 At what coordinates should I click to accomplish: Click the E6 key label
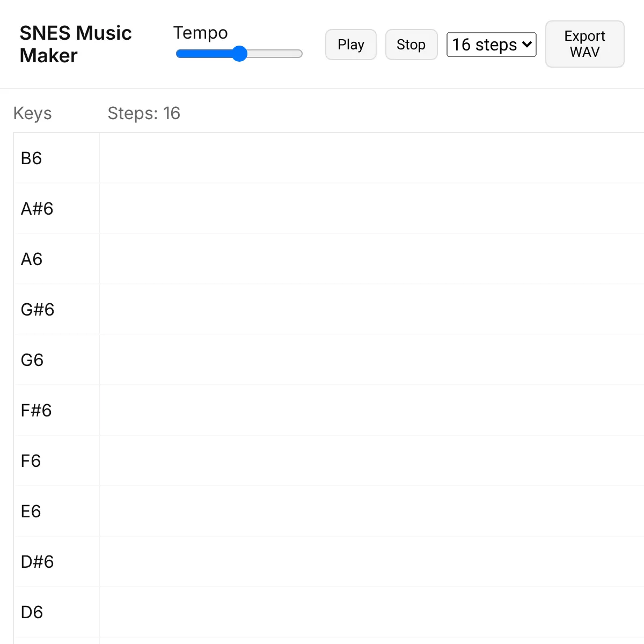coord(31,511)
